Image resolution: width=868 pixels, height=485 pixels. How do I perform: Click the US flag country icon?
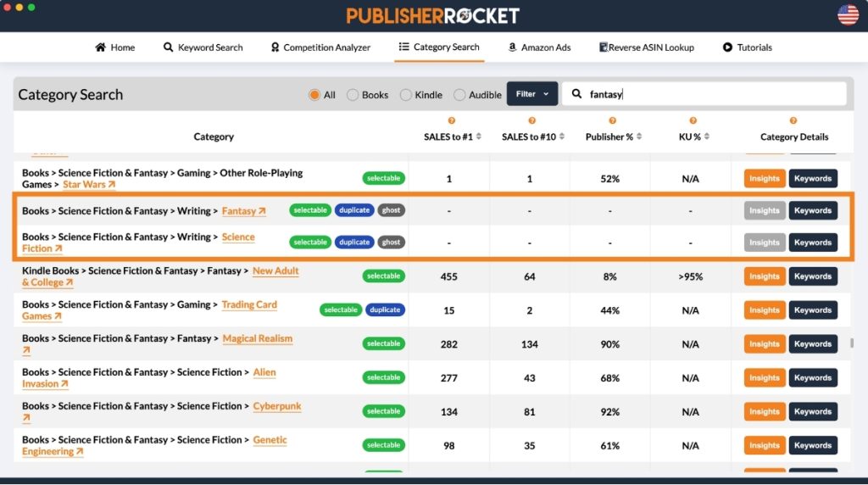click(x=848, y=14)
